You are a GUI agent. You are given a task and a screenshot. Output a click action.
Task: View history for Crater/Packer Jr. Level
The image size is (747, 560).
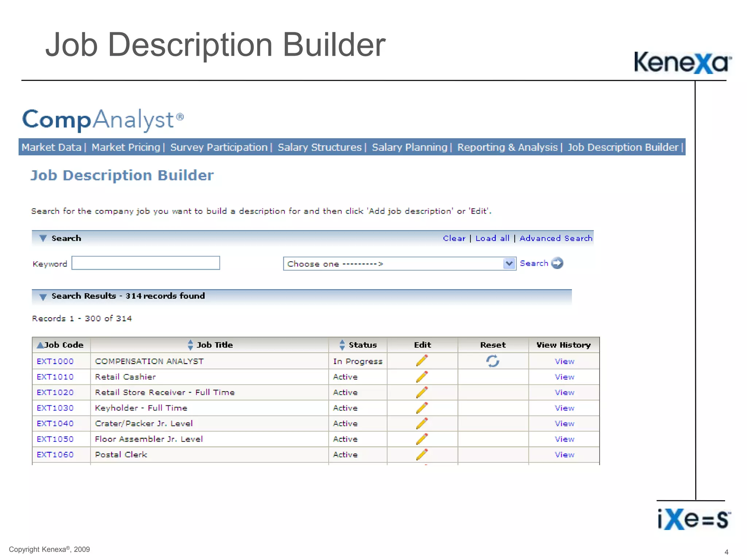[x=564, y=424]
